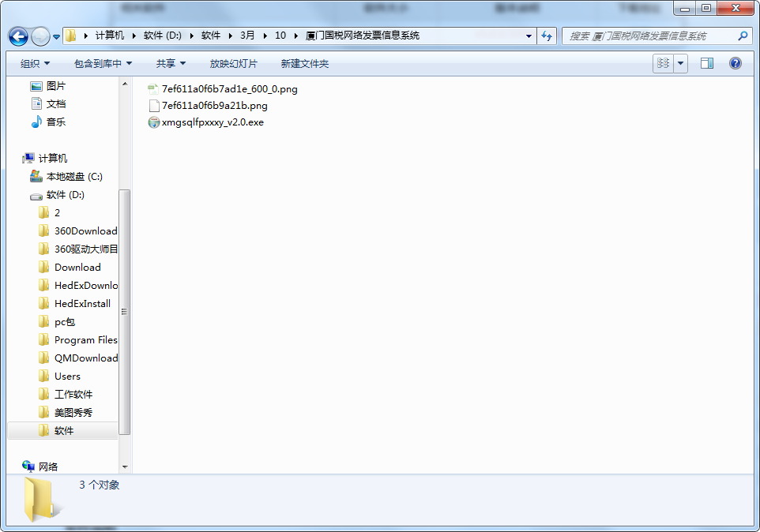Screen dimensions: 760x532
Task: Go back with the blue Back arrow
Action: [x=18, y=36]
